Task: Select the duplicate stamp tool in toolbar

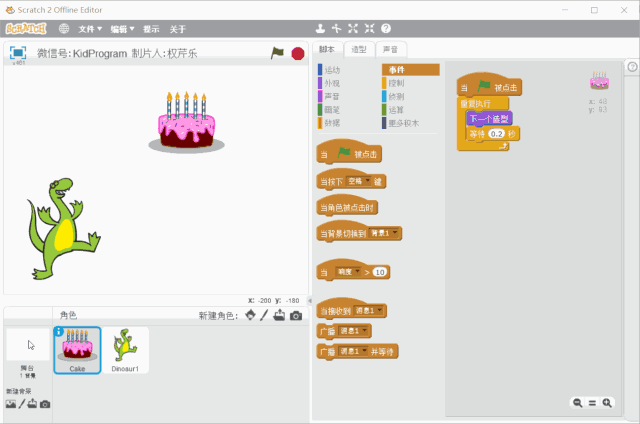Action: click(319, 29)
